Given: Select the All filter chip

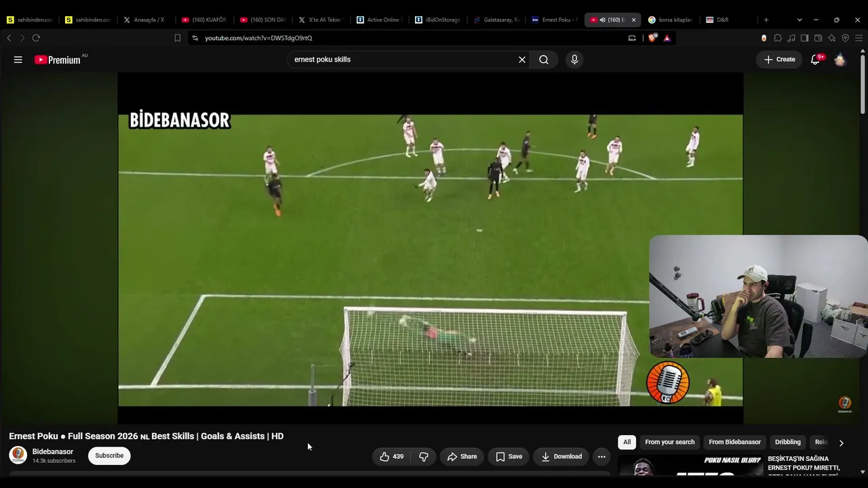Looking at the screenshot, I should pos(627,442).
